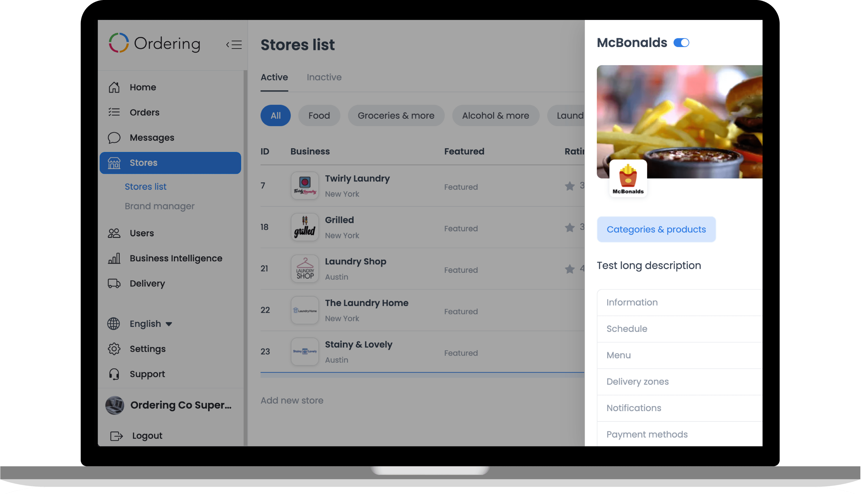This screenshot has width=868, height=494.
Task: Select Stainy & Lovely store name
Action: (358, 345)
